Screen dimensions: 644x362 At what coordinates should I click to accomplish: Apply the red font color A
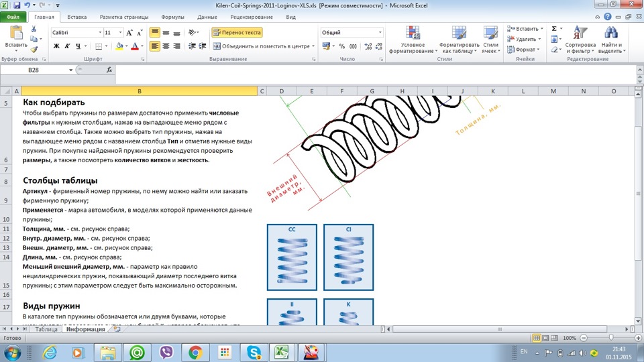coord(134,46)
